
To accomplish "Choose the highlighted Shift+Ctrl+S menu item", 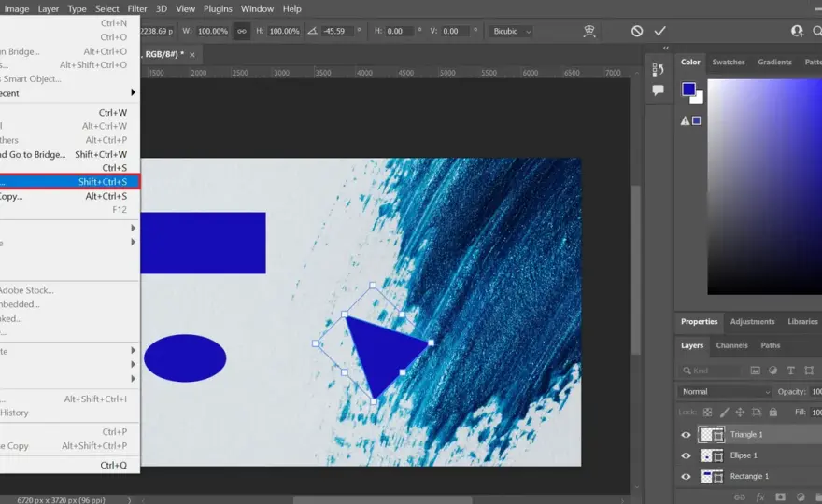I will pos(69,182).
